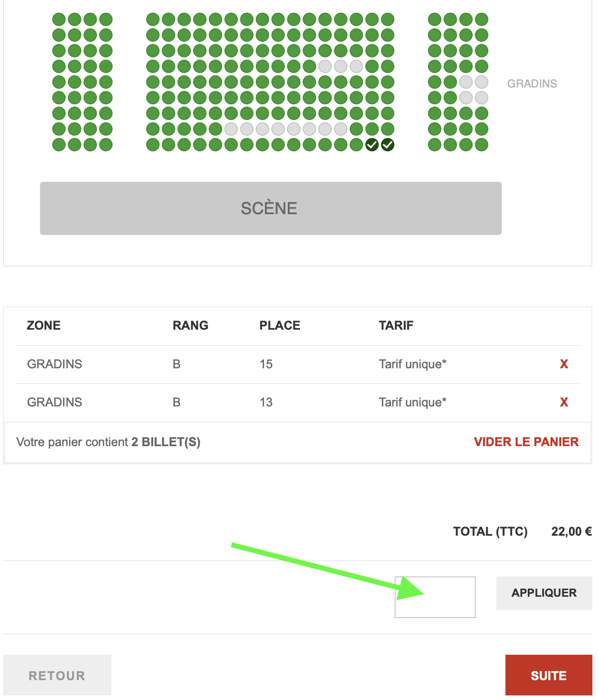Select bottom-right seat of the right block
This screenshot has height=700, width=599.
pos(482,145)
